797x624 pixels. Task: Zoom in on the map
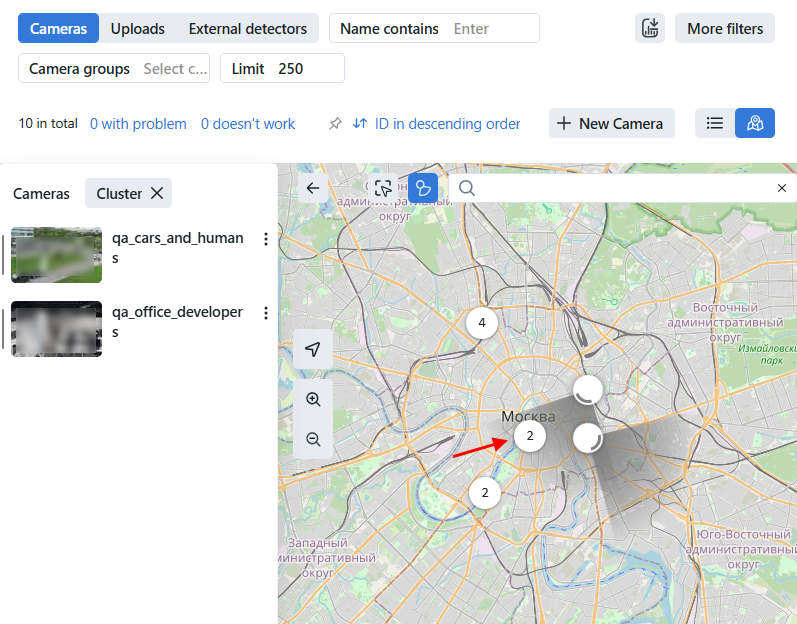(x=314, y=399)
